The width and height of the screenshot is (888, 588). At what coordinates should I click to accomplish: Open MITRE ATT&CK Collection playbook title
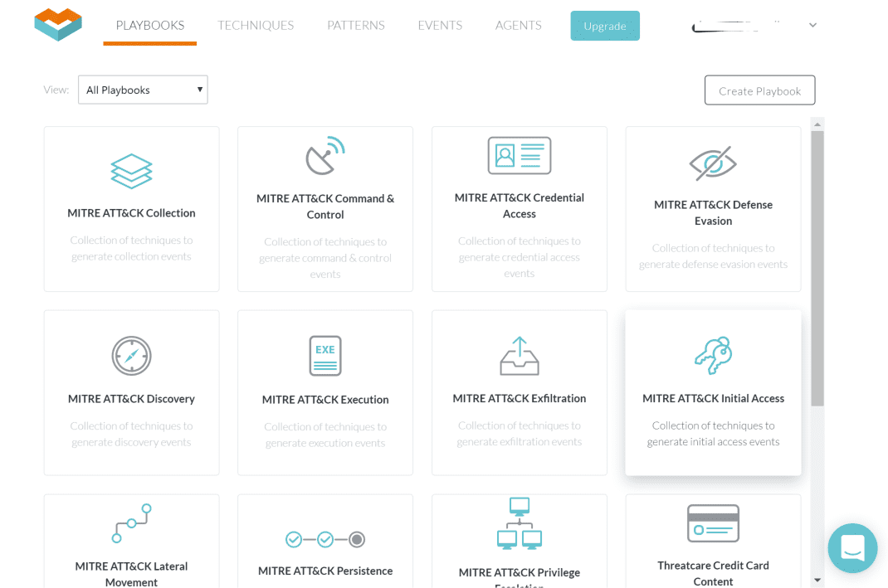coord(131,213)
